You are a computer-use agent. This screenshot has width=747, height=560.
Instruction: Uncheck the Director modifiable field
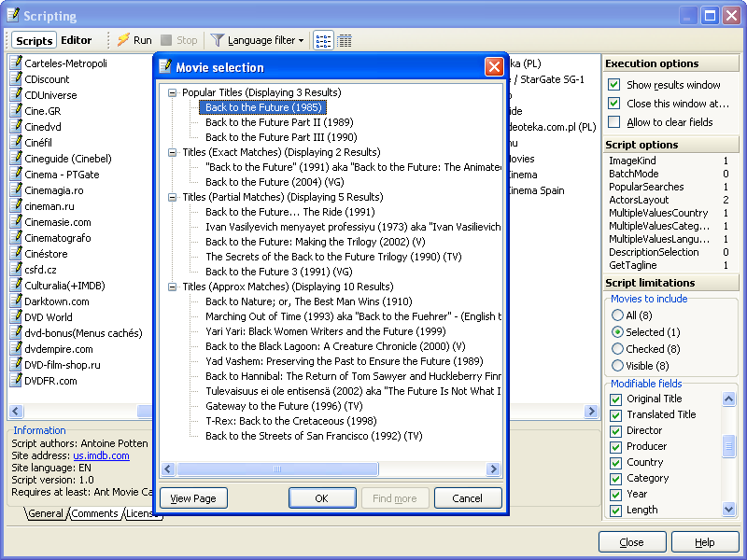(616, 431)
